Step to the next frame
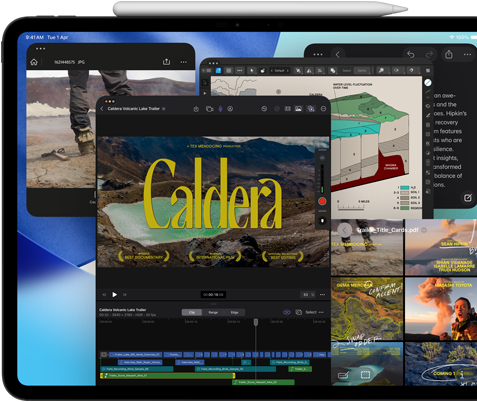This screenshot has height=402, width=477. 125,295
